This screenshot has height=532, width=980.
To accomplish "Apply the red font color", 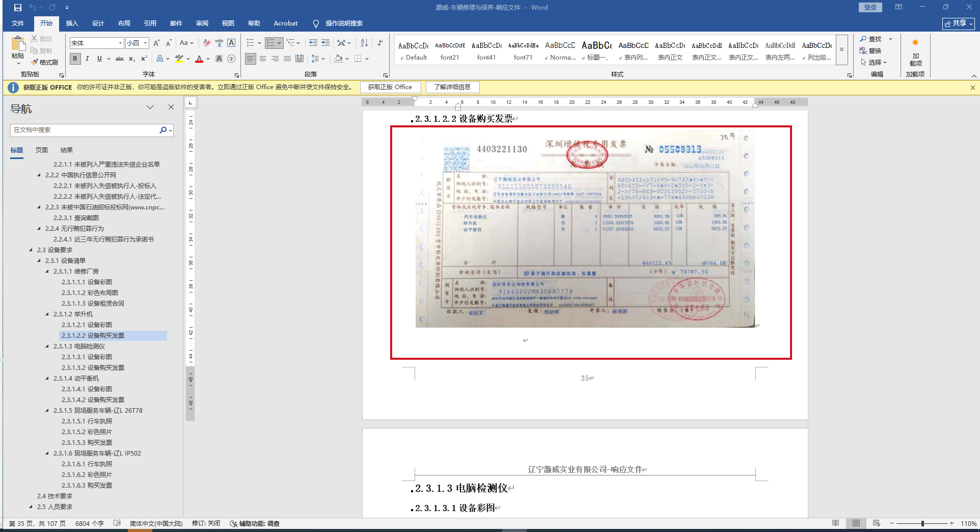I will tap(199, 59).
